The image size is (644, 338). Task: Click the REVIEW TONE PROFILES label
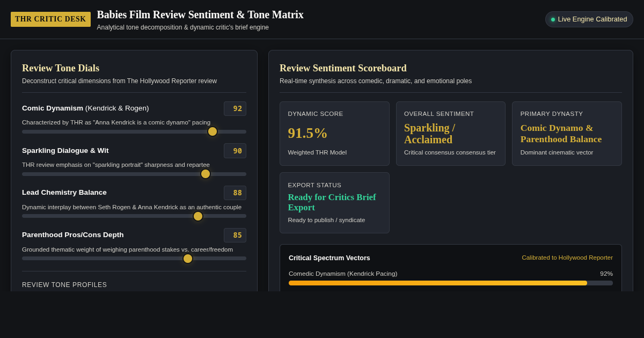coord(64,285)
